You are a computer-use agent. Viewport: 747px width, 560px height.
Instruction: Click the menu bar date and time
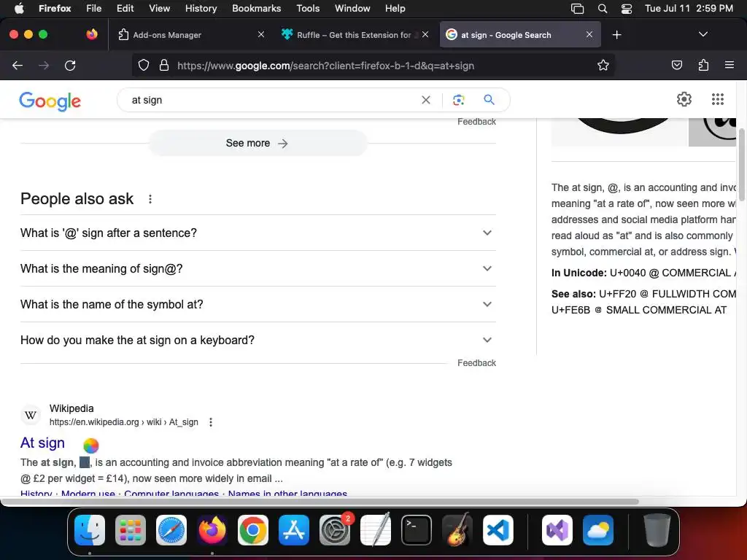pos(689,9)
